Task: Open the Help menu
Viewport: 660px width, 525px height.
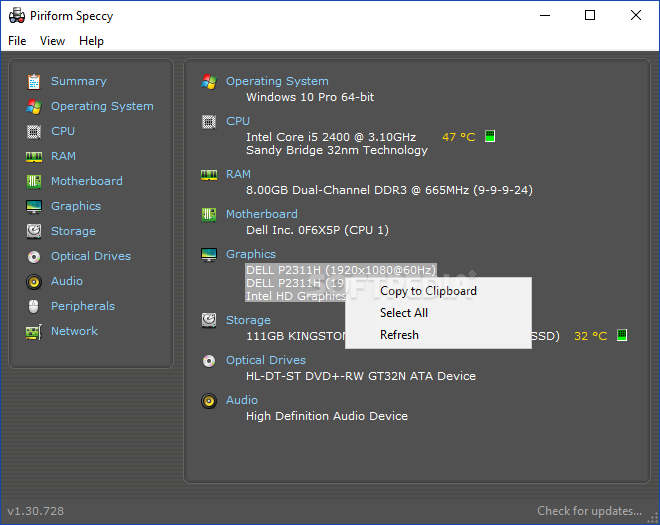Action: tap(91, 41)
